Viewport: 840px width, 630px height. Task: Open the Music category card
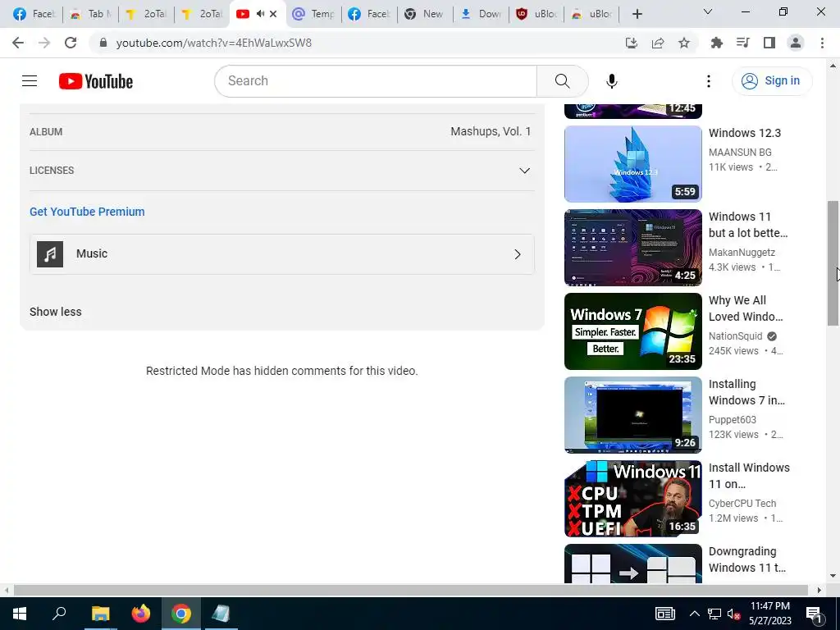pos(282,254)
